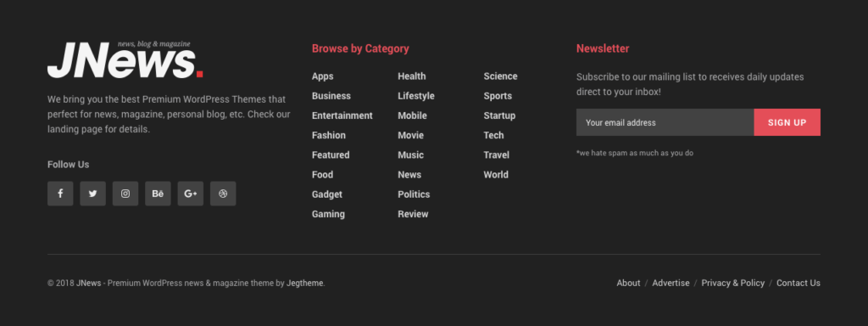The height and width of the screenshot is (326, 868).
Task: Open the Politics category
Action: 414,194
